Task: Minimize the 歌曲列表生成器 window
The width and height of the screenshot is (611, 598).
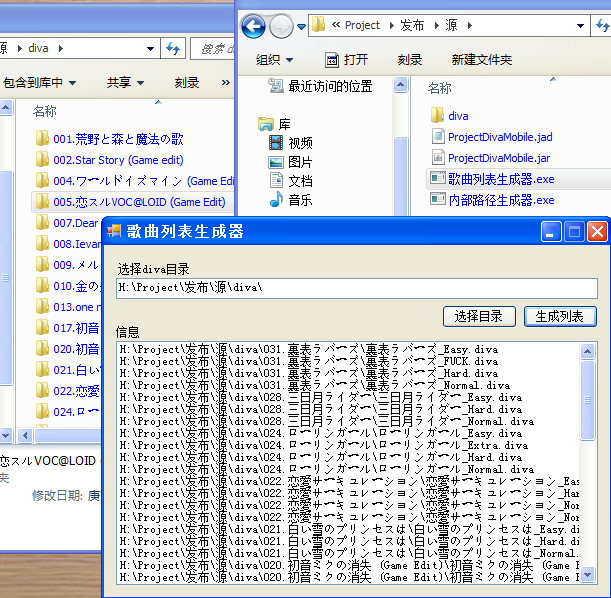Action: pyautogui.click(x=551, y=232)
